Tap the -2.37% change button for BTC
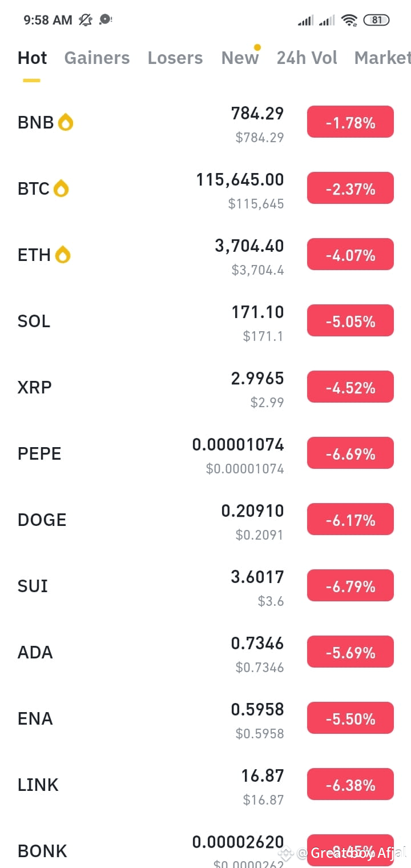 (x=350, y=188)
